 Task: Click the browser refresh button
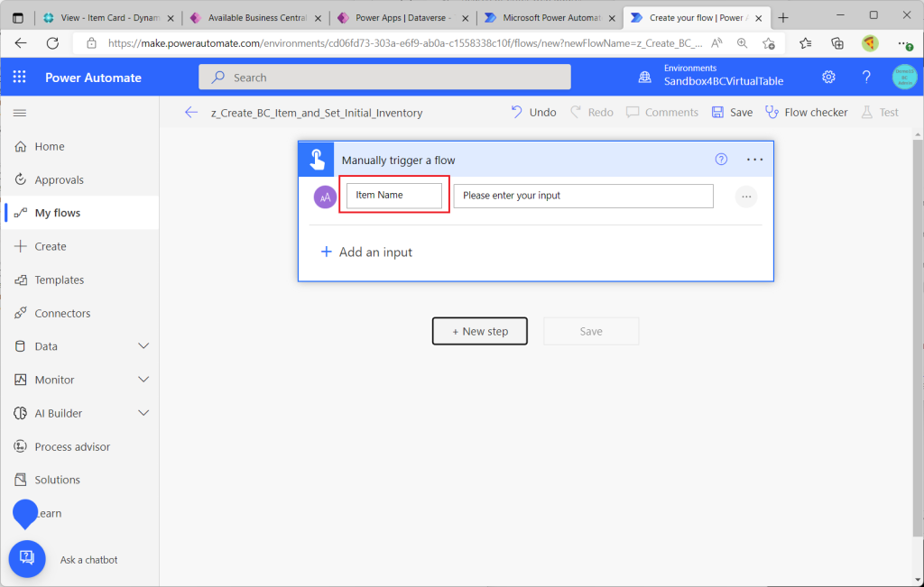52,43
